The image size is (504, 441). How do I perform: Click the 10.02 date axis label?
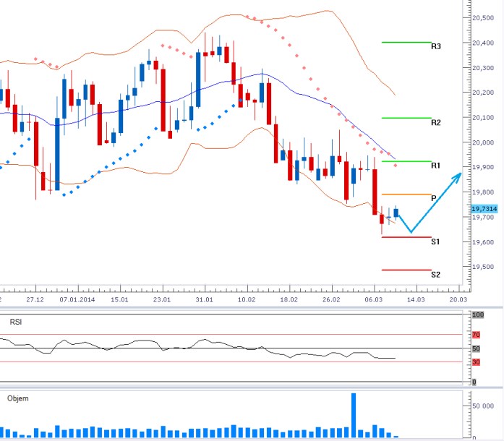[x=247, y=300]
